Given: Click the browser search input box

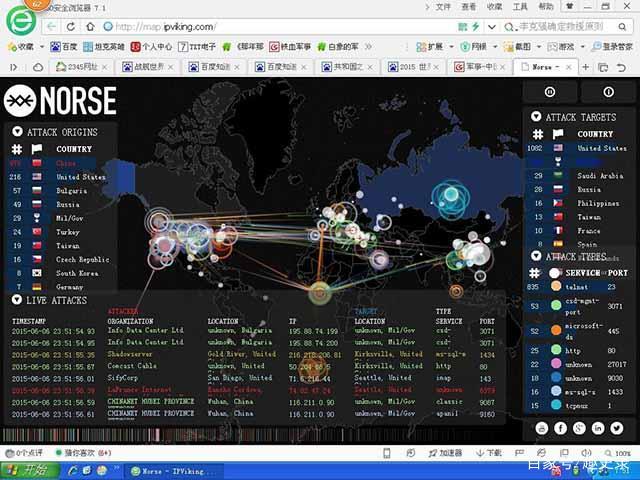Looking at the screenshot, I should 561,27.
